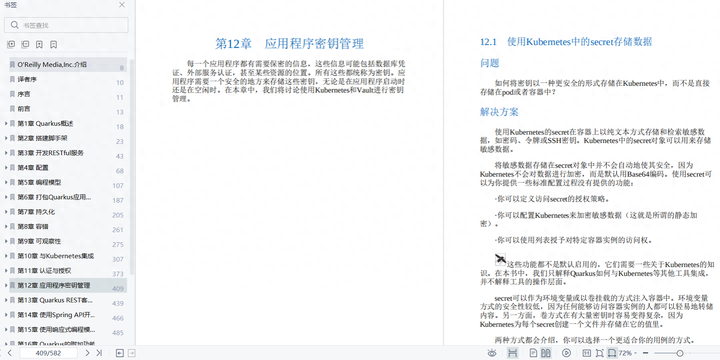Image resolution: width=720 pixels, height=360 pixels.
Task: Click page number 409 beside 第12章 bookmark
Action: [118, 289]
